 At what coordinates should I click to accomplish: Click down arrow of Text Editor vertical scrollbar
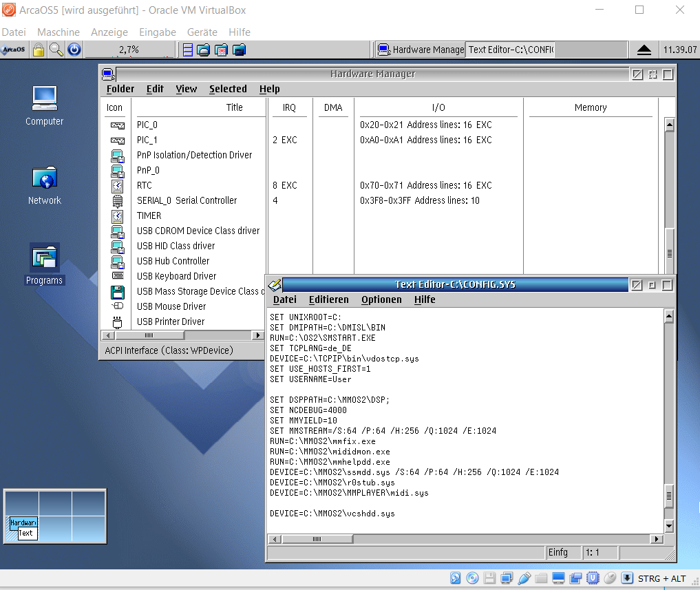(669, 526)
